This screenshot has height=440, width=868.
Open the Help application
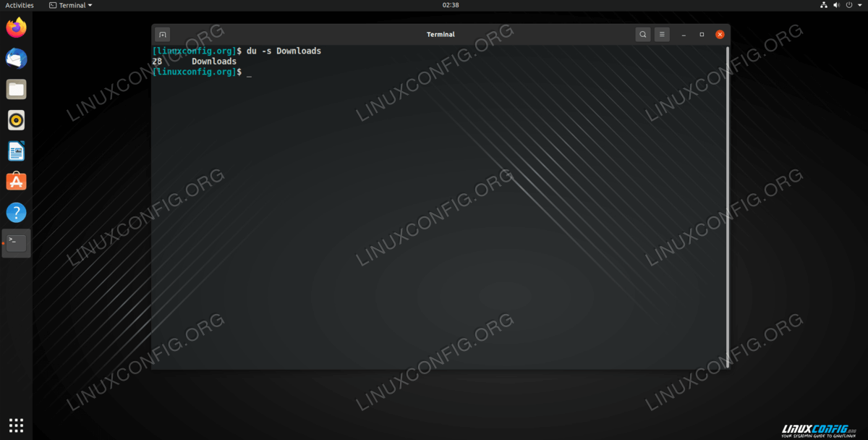pyautogui.click(x=16, y=212)
